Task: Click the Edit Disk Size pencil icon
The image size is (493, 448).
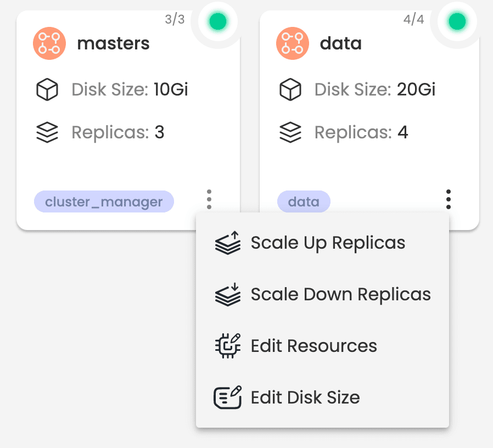Action: 228,397
